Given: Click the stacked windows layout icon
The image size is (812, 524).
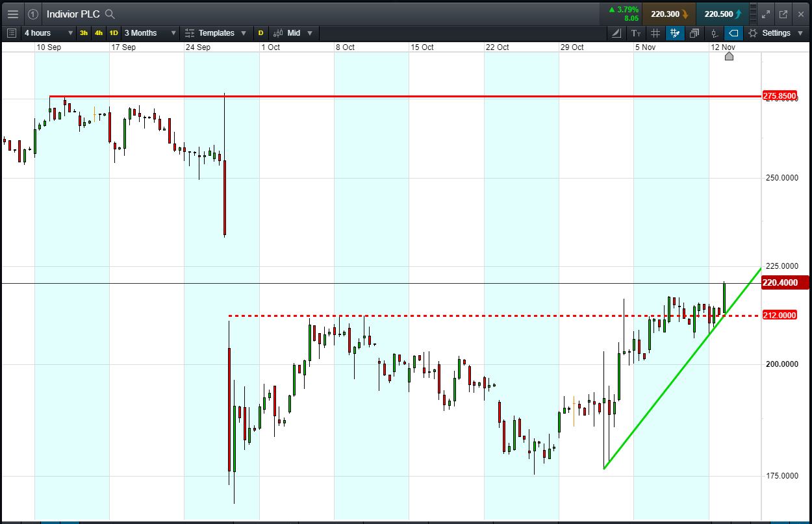Looking at the screenshot, I should pos(694,32).
